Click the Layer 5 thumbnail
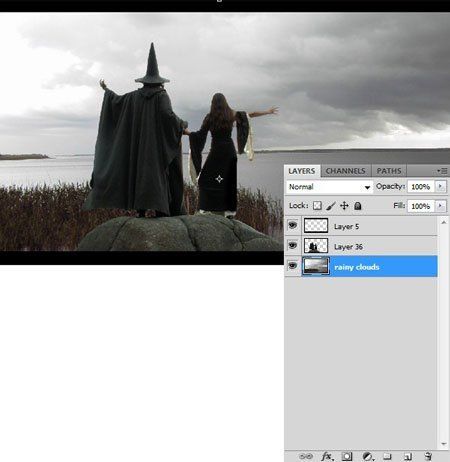The height and width of the screenshot is (462, 450). pyautogui.click(x=316, y=226)
